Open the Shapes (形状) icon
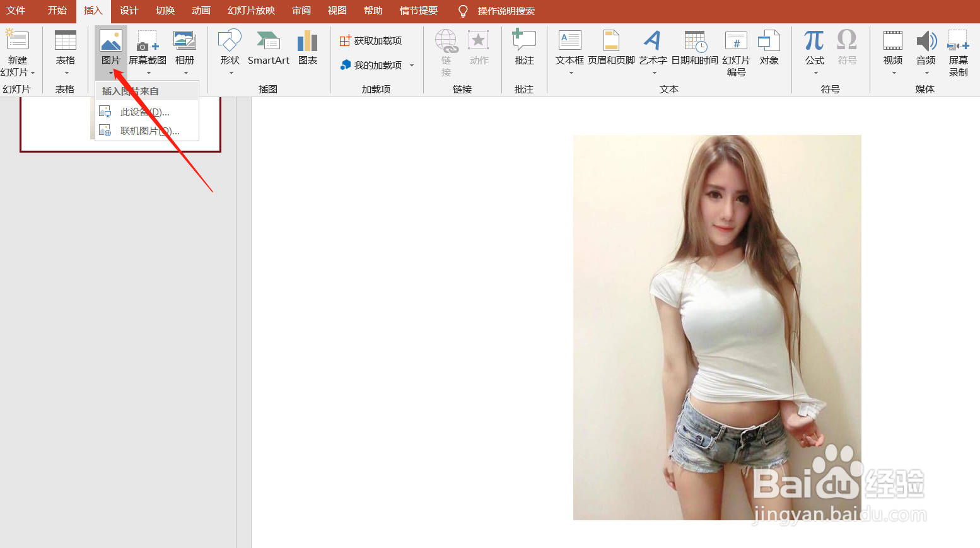The width and height of the screenshot is (980, 548). 230,40
